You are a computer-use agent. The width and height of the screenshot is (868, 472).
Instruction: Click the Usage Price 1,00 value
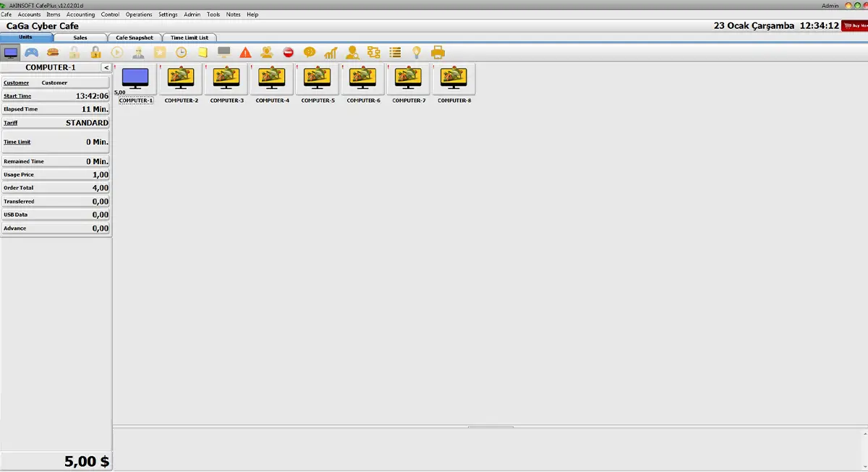[x=101, y=175]
